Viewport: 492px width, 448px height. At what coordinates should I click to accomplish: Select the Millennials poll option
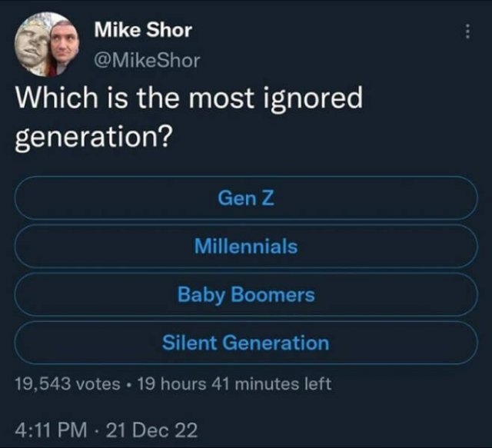tap(246, 247)
